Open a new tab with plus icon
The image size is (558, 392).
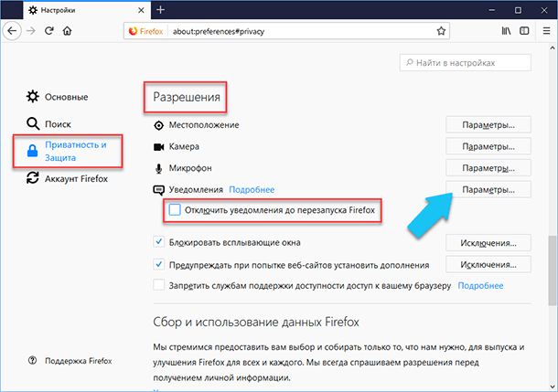pyautogui.click(x=160, y=10)
